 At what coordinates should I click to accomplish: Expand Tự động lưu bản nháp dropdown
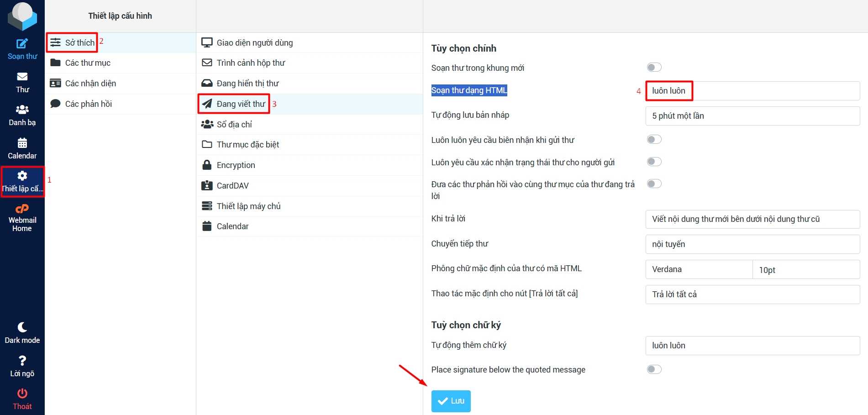[752, 116]
